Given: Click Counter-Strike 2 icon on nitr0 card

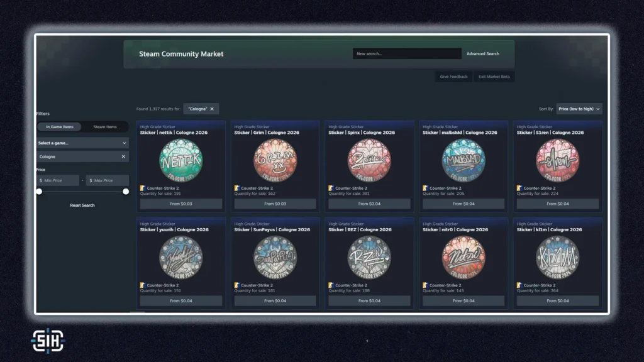Looking at the screenshot, I should [425, 285].
